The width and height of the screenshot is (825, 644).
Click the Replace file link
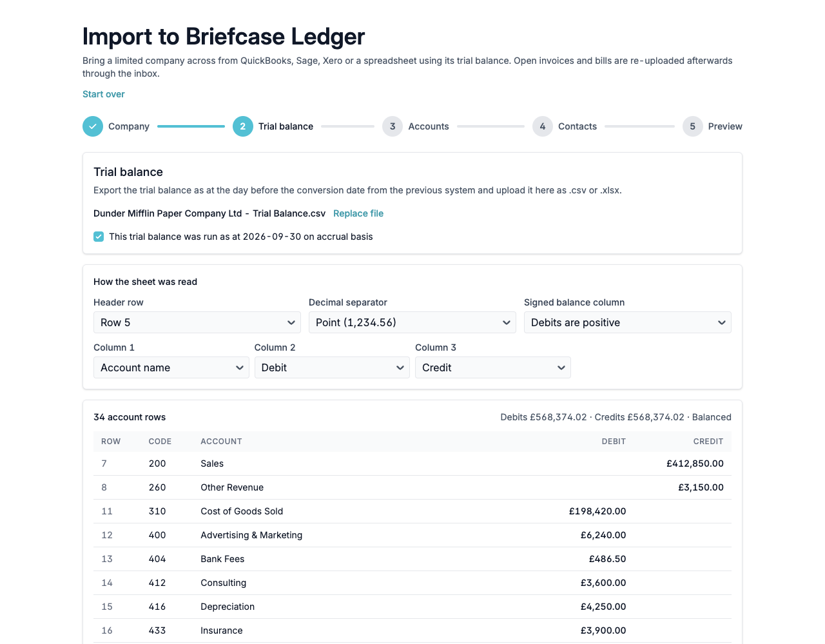coord(358,213)
